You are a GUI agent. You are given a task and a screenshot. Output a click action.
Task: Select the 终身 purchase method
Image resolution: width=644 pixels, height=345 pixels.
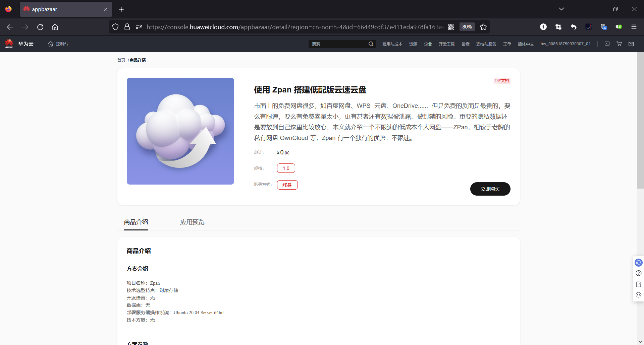pyautogui.click(x=287, y=185)
